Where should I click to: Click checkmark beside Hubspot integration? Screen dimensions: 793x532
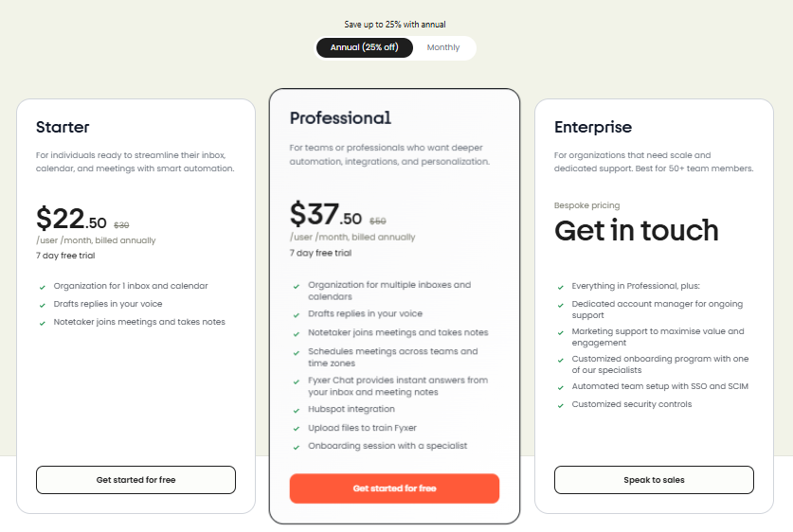(297, 410)
